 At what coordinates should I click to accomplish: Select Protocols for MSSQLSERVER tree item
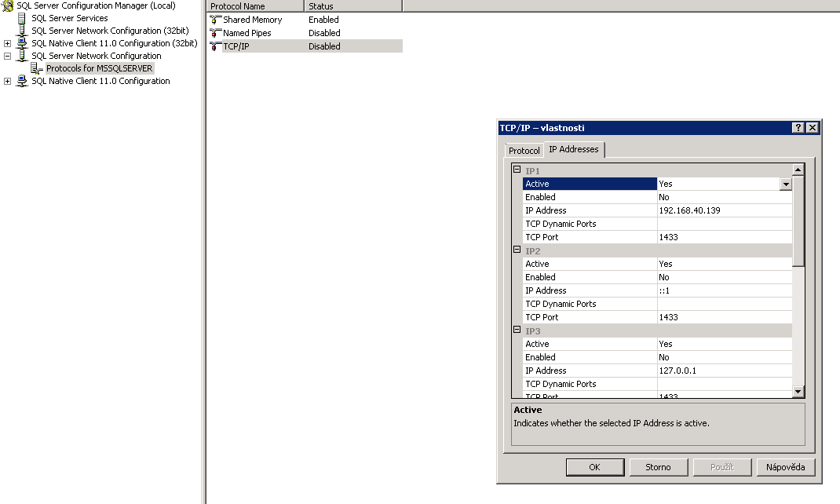click(x=99, y=68)
